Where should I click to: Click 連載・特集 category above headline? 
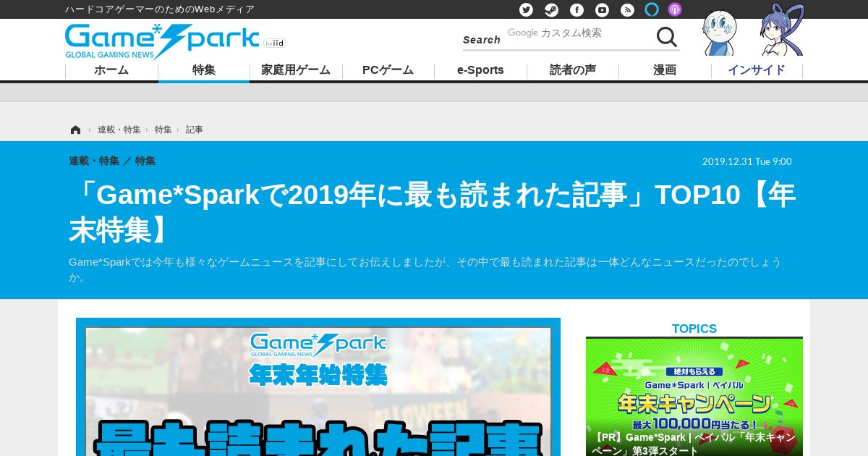[x=94, y=161]
